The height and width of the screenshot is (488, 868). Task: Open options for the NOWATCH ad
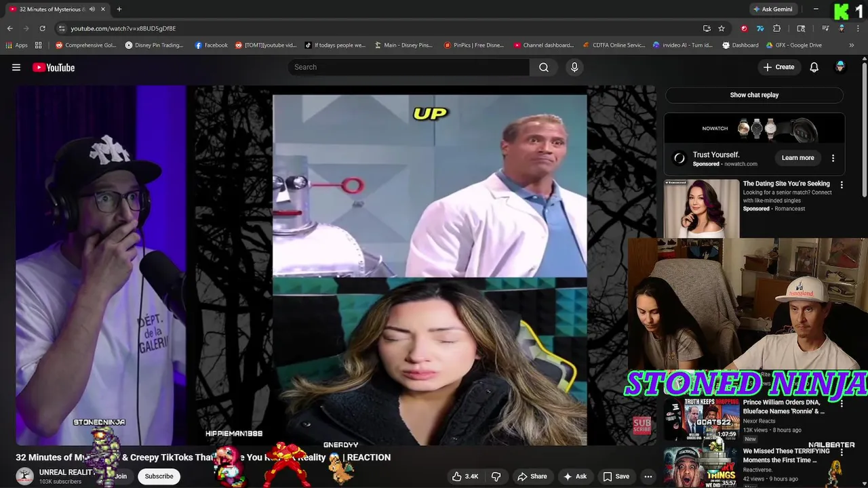(x=833, y=158)
